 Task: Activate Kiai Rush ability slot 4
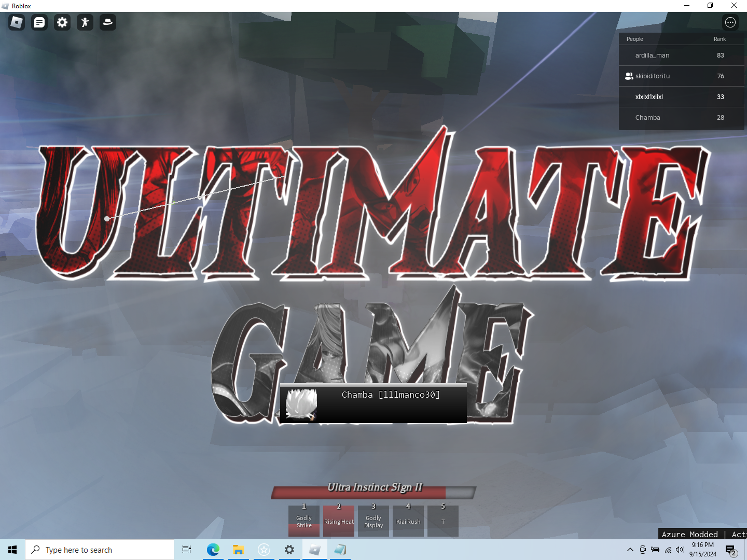coord(408,521)
